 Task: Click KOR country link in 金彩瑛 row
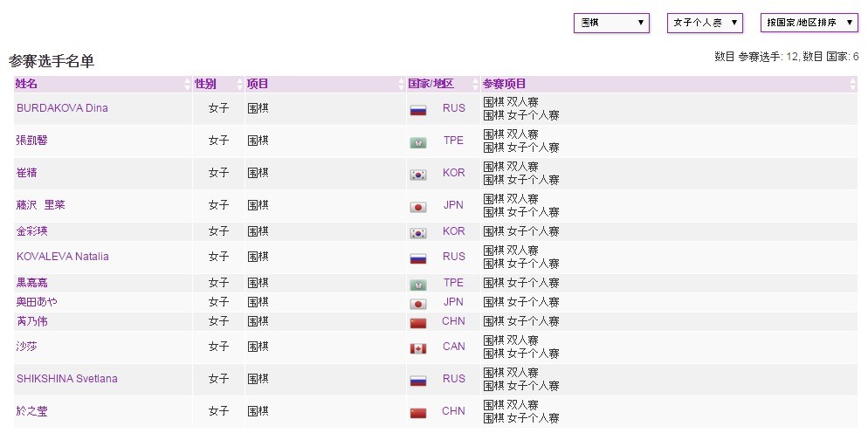(x=454, y=231)
